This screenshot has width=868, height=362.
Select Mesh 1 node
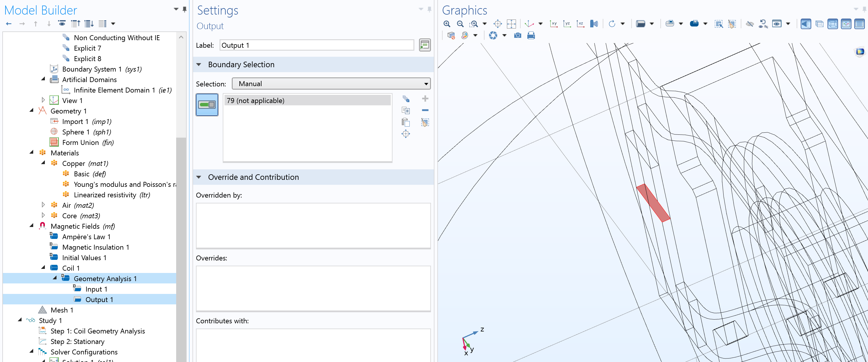[x=62, y=310]
